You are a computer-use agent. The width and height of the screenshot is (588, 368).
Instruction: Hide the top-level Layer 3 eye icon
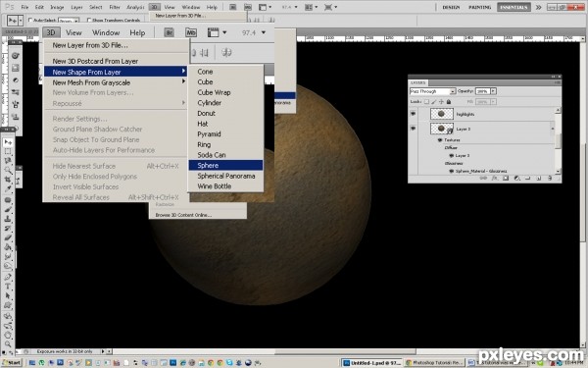tap(413, 129)
